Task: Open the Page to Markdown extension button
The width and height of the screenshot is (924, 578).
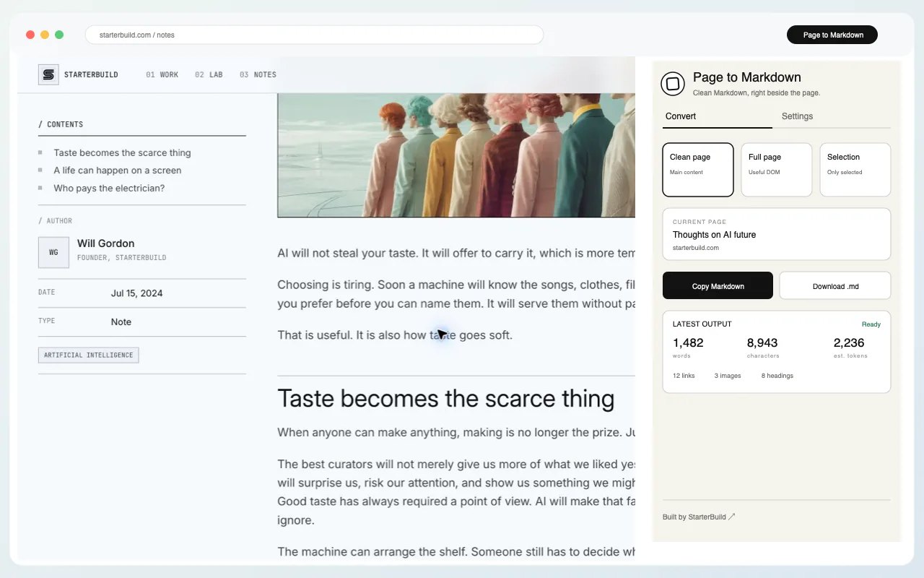Action: (x=832, y=35)
